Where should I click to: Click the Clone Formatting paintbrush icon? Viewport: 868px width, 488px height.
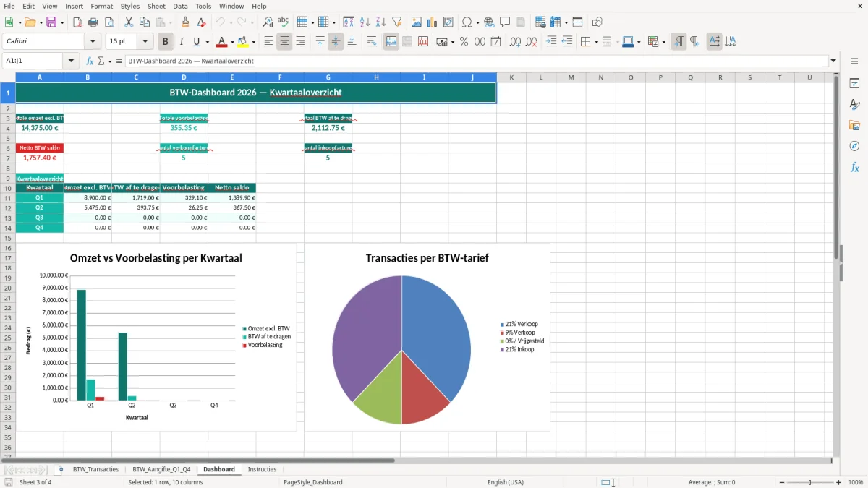[185, 22]
